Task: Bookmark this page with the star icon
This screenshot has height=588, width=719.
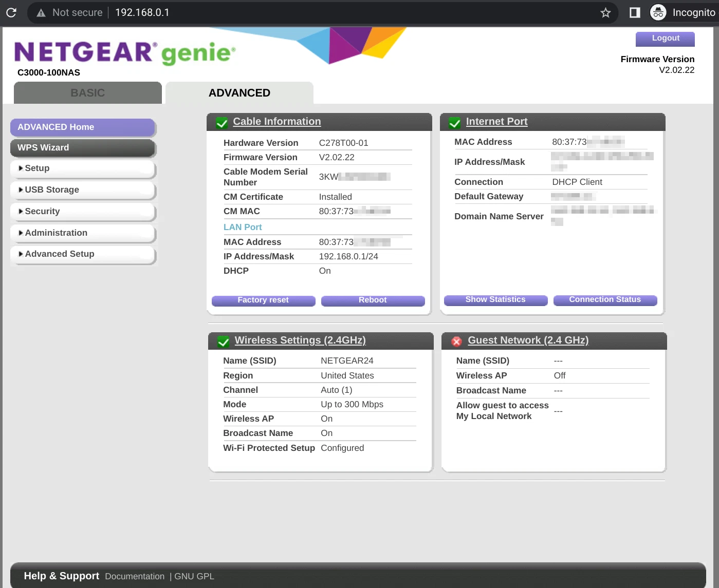Action: pos(605,13)
